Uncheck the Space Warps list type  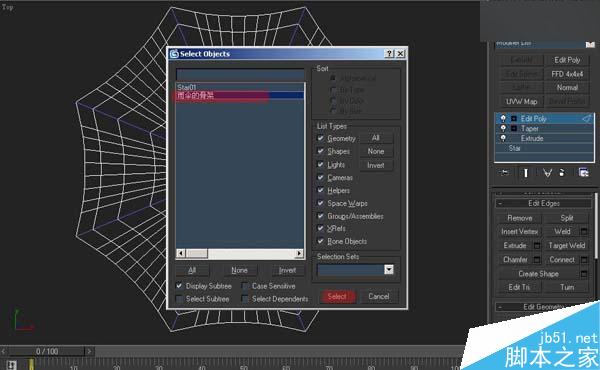pyautogui.click(x=321, y=203)
